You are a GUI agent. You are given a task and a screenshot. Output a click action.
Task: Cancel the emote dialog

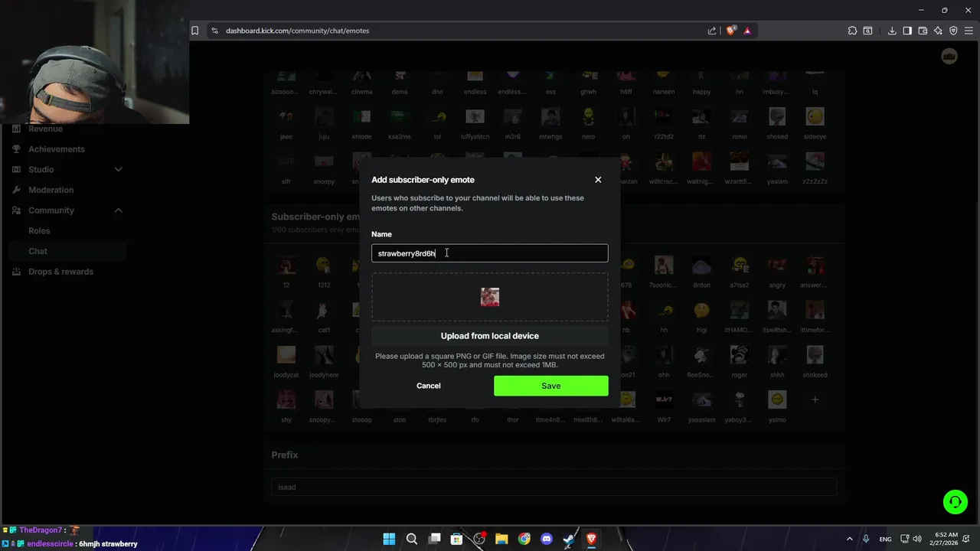(429, 386)
